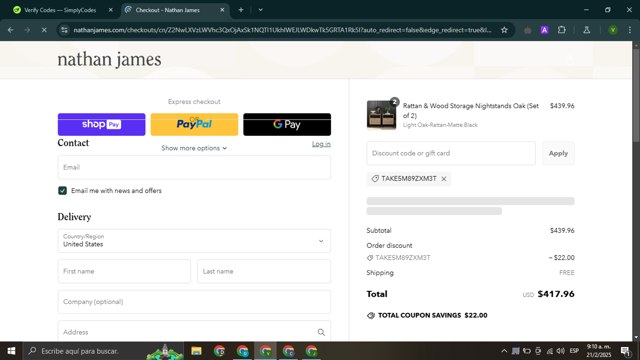Focus the First name field
This screenshot has width=640, height=360.
coord(124,271)
